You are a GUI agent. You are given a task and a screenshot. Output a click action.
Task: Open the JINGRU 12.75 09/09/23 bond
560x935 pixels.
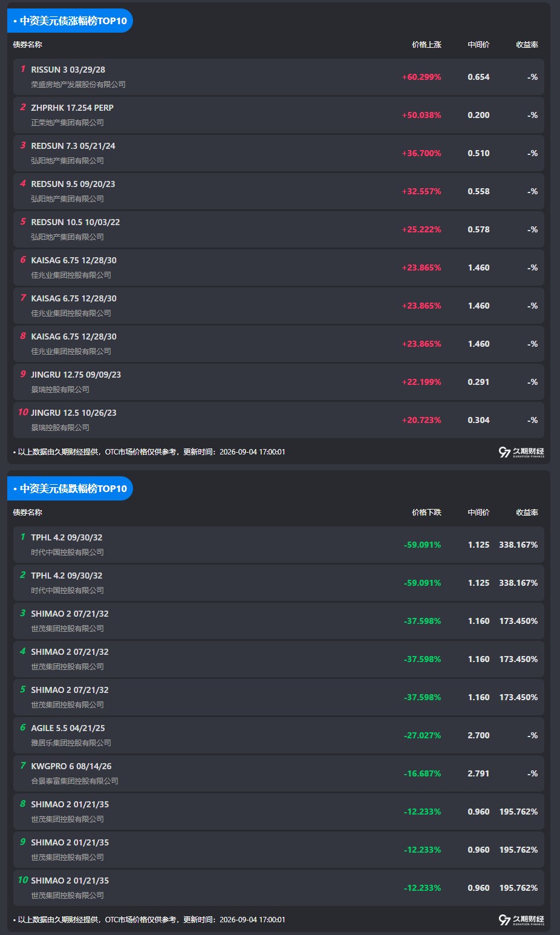point(76,375)
